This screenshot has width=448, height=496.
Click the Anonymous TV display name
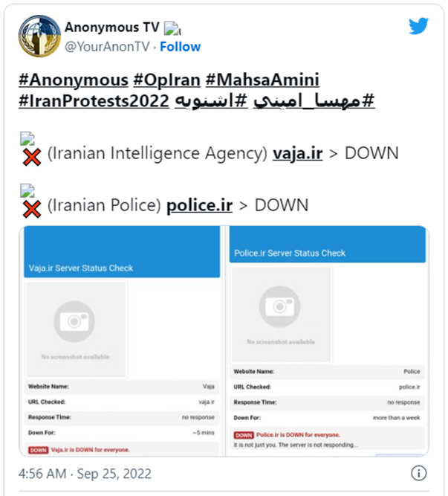pos(112,28)
